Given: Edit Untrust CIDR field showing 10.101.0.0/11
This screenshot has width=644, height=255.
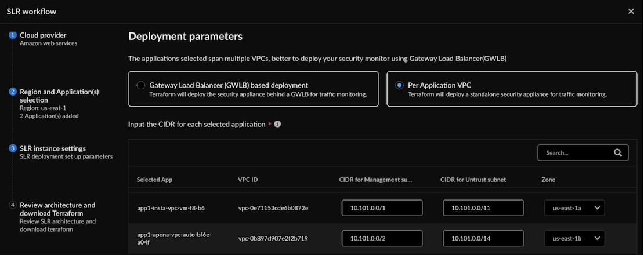Looking at the screenshot, I should [x=483, y=208].
